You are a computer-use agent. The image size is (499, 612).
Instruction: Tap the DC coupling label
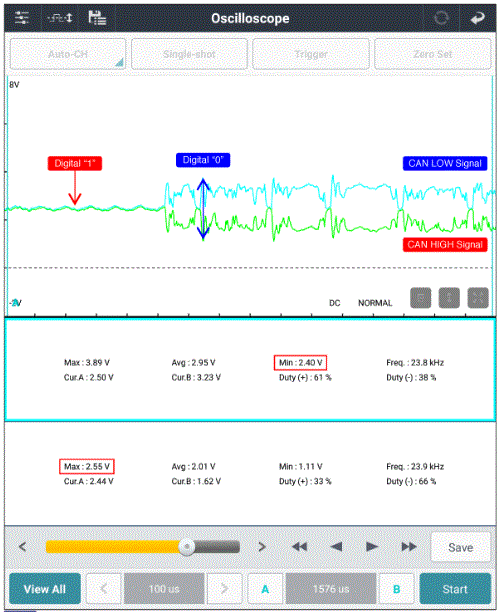335,303
